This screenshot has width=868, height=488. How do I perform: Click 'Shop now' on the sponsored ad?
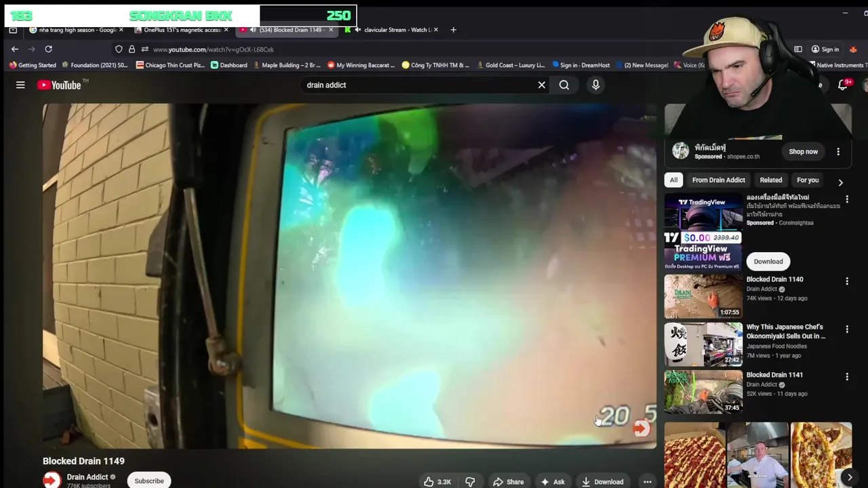point(803,151)
